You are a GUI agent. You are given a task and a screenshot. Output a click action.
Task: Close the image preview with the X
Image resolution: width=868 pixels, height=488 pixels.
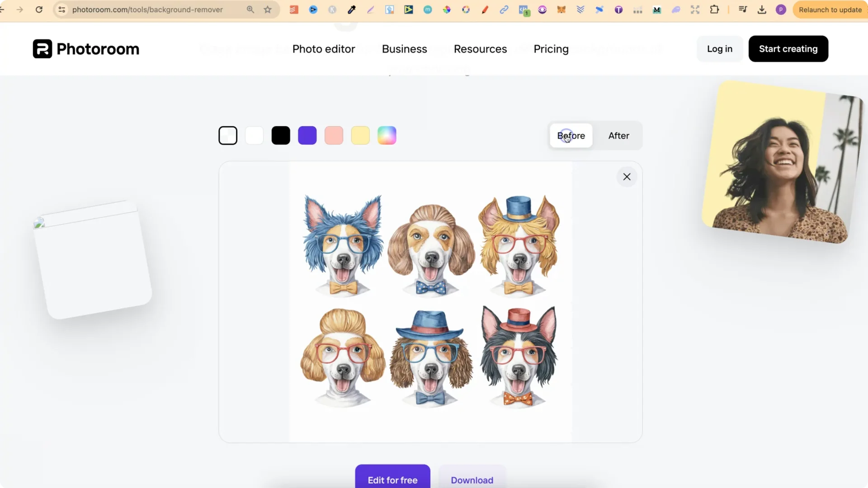coord(627,177)
